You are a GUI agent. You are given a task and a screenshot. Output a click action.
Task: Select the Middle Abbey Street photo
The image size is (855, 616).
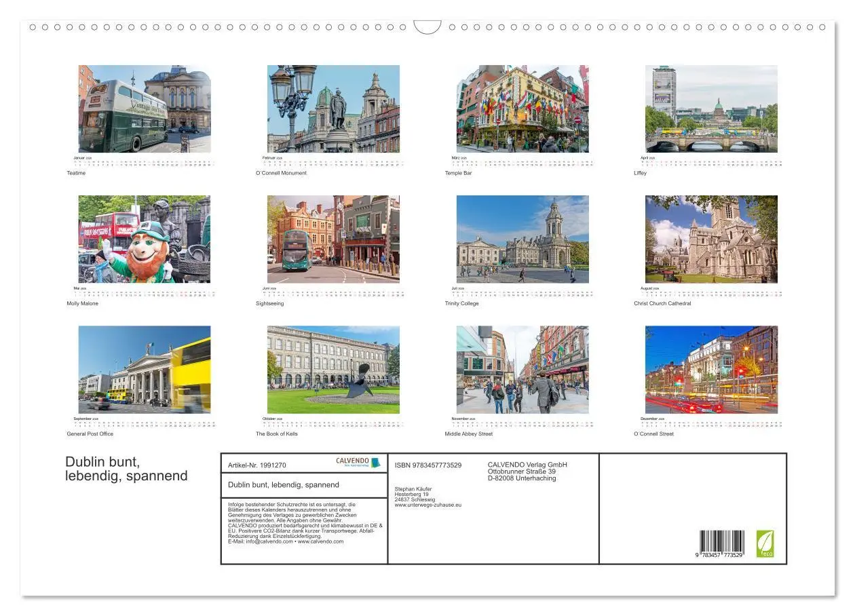(x=522, y=370)
